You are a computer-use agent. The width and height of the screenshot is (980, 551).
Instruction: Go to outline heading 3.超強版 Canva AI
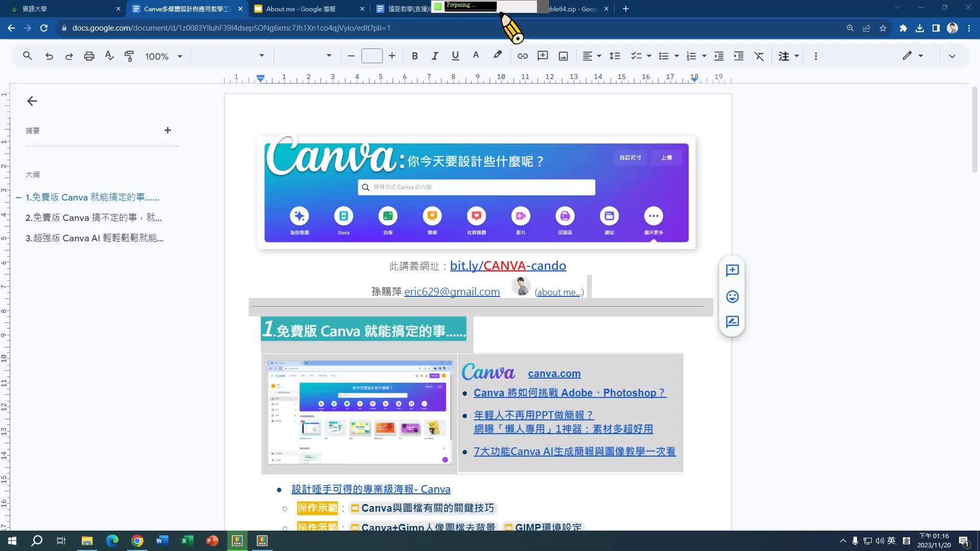[x=94, y=238]
